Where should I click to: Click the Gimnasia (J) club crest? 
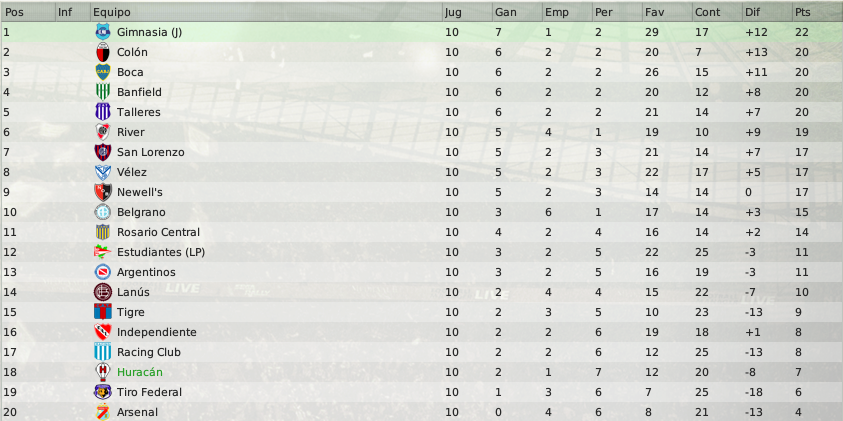click(x=103, y=32)
